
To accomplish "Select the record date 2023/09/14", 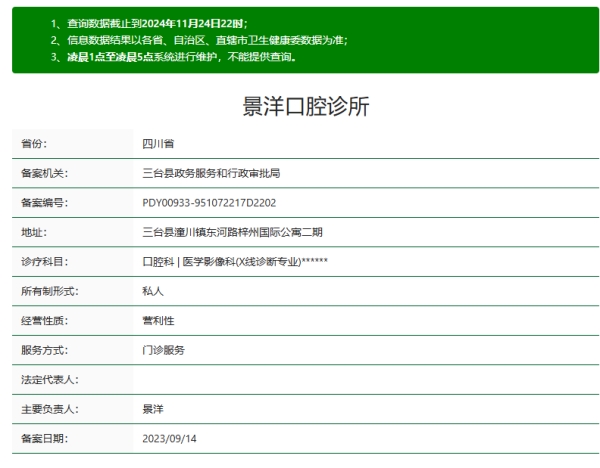I will point(169,439).
